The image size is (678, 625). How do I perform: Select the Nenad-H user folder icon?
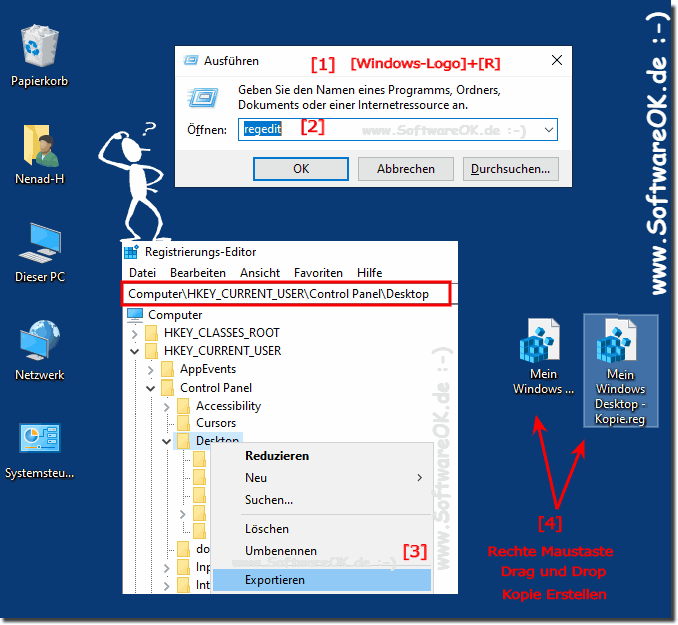pos(39,146)
